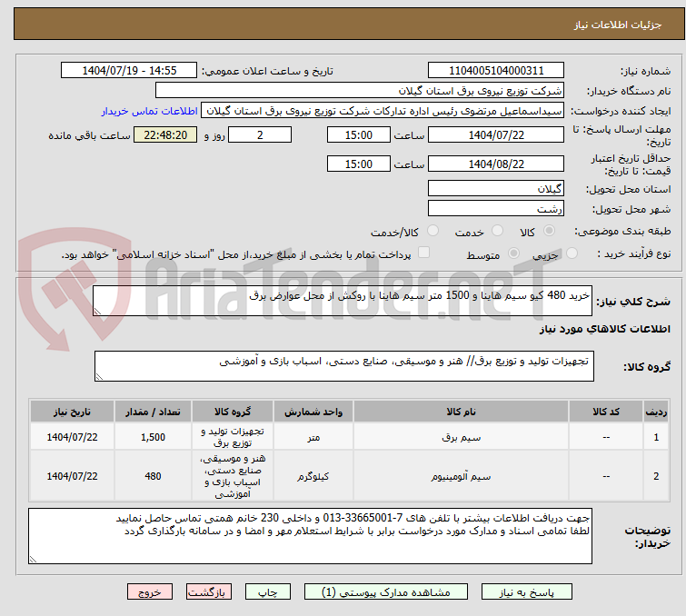686x616 pixels.
Task: Toggle the اسناد خزانه اسلامی payment checkbox
Action: click(x=423, y=252)
